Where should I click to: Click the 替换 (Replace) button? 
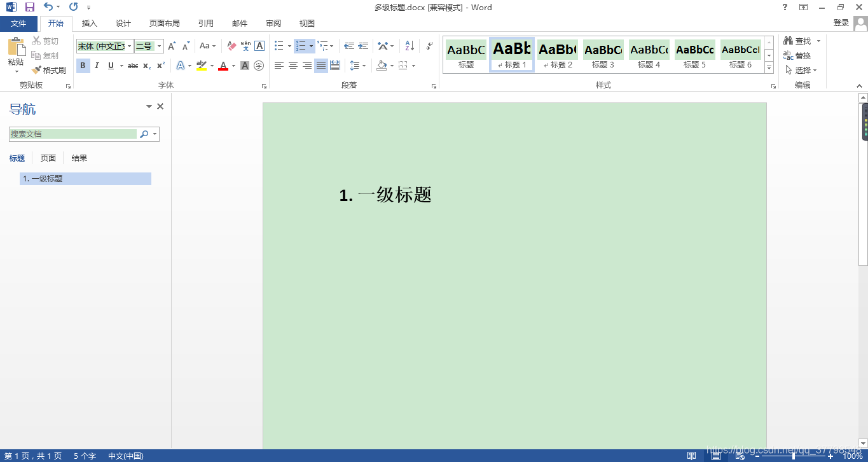797,55
